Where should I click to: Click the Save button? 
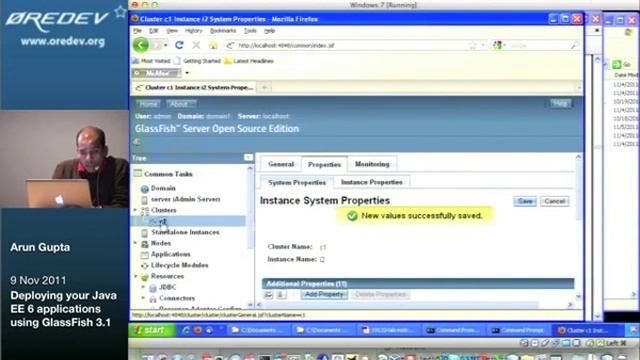pos(525,201)
